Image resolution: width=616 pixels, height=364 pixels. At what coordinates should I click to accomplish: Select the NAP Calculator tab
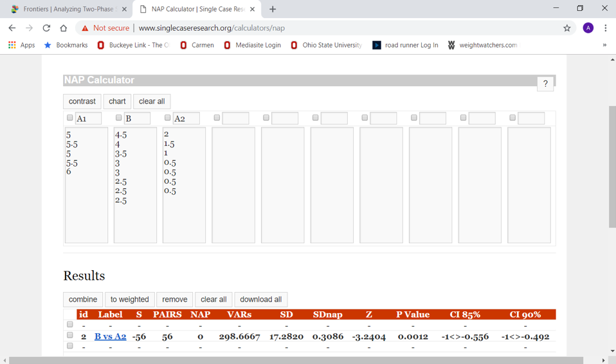point(196,9)
